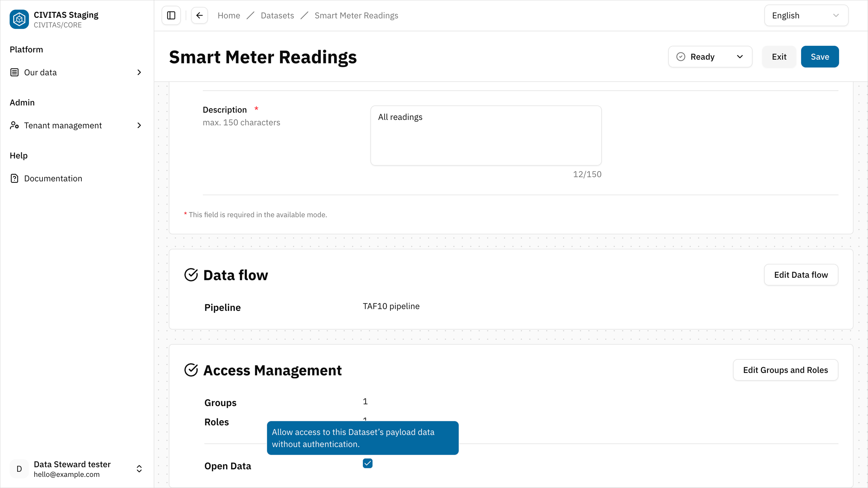Image resolution: width=868 pixels, height=488 pixels.
Task: Navigate to Datasets breadcrumb
Action: click(x=277, y=15)
